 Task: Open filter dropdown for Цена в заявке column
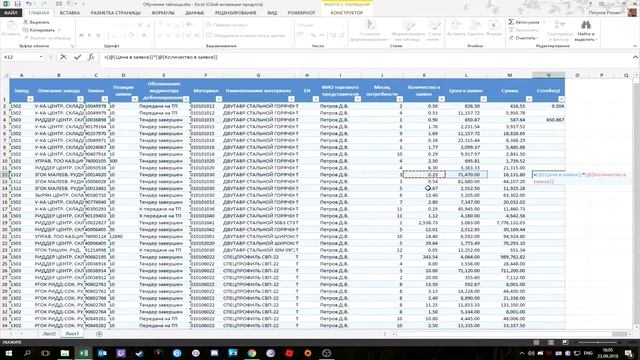[483, 99]
